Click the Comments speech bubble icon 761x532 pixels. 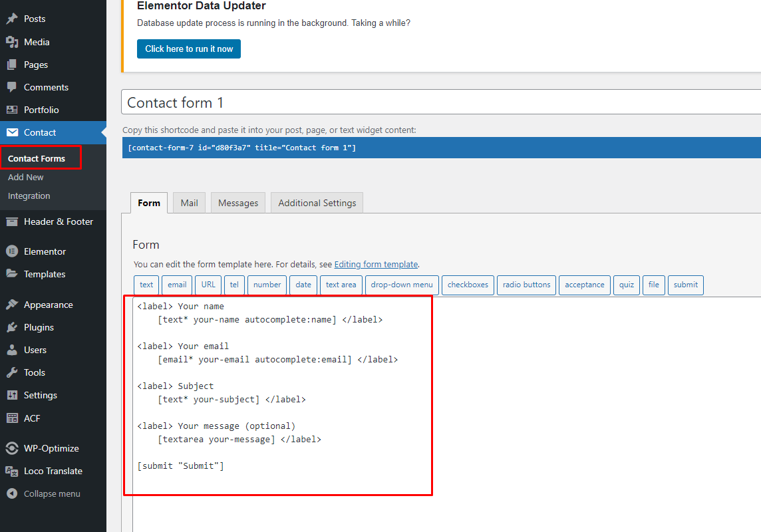point(12,87)
